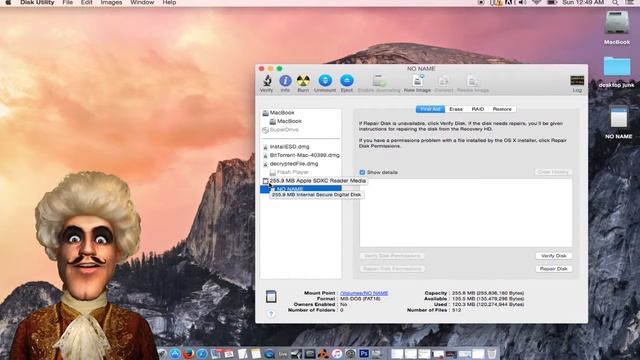The width and height of the screenshot is (640, 360).
Task: Open the Restore tab
Action: click(x=502, y=109)
